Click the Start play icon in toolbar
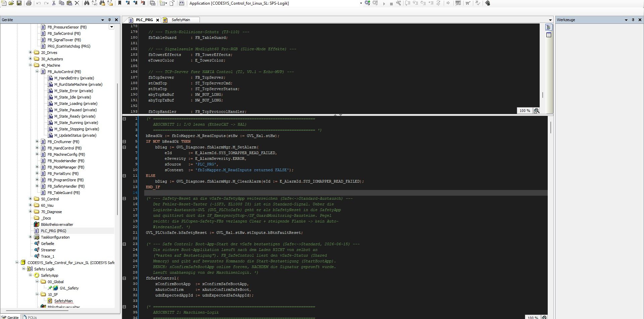This screenshot has width=644, height=319. tap(384, 3)
